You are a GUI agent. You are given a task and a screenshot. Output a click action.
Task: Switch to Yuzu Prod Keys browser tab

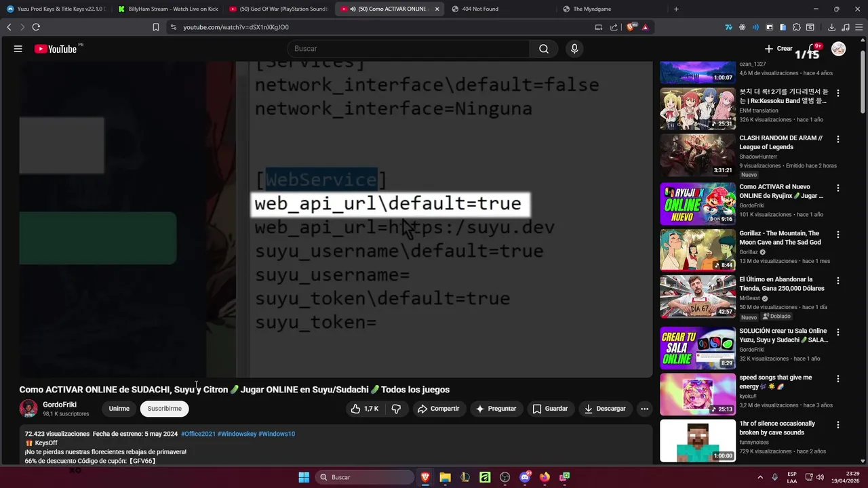tap(56, 9)
